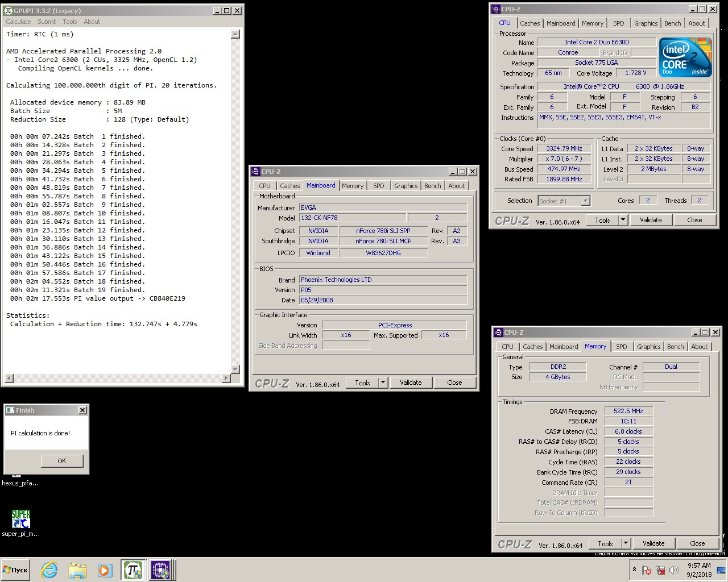The image size is (728, 582).
Task: Click the CAS# Latency 6.0 clocks value
Action: 628,431
